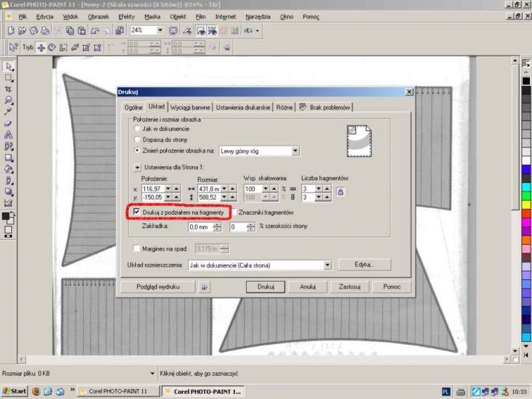The width and height of the screenshot is (532, 399).
Task: Click the Tryb mode icon on property bar
Action: pyautogui.click(x=28, y=47)
